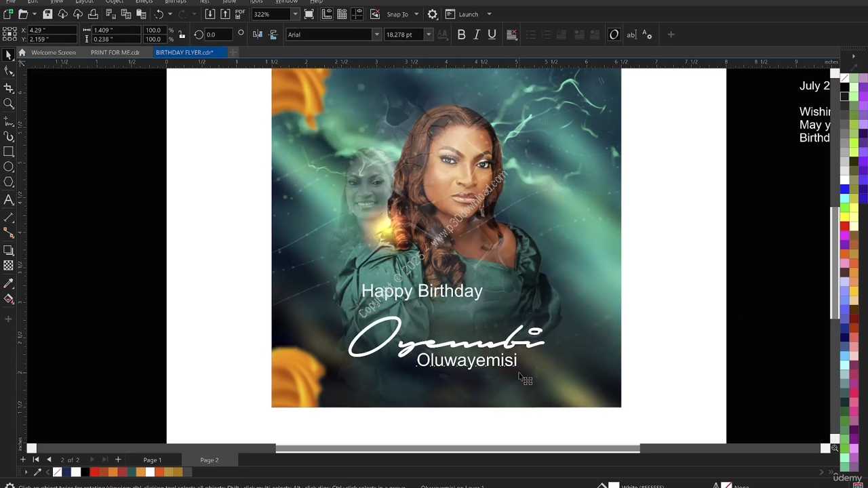Screen dimensions: 868x488
Task: Go to Page 1 tab
Action: pyautogui.click(x=152, y=460)
